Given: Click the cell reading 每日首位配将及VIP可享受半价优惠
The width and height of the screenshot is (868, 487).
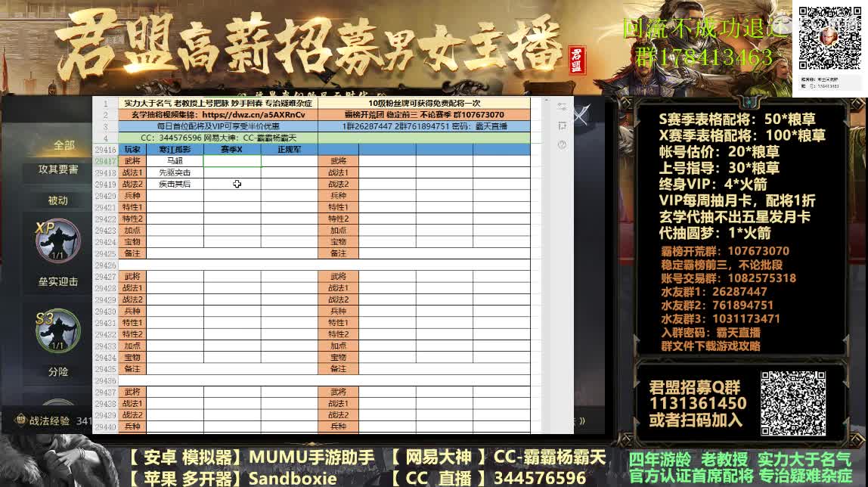Looking at the screenshot, I should pyautogui.click(x=218, y=126).
